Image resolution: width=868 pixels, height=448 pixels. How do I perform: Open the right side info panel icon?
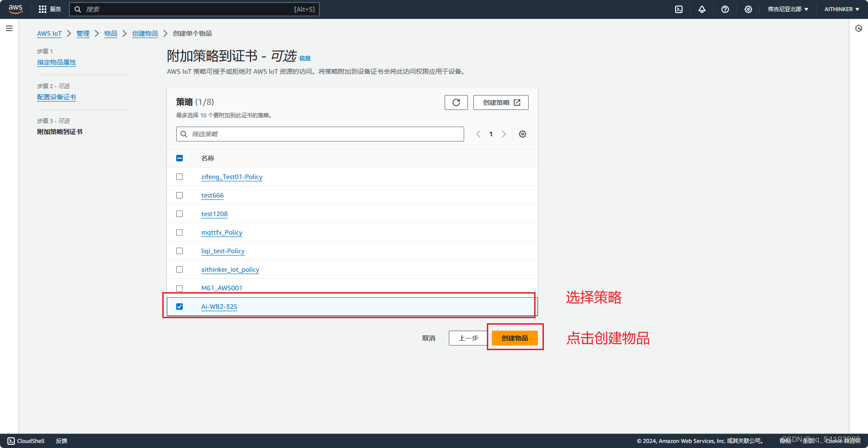pos(859,28)
